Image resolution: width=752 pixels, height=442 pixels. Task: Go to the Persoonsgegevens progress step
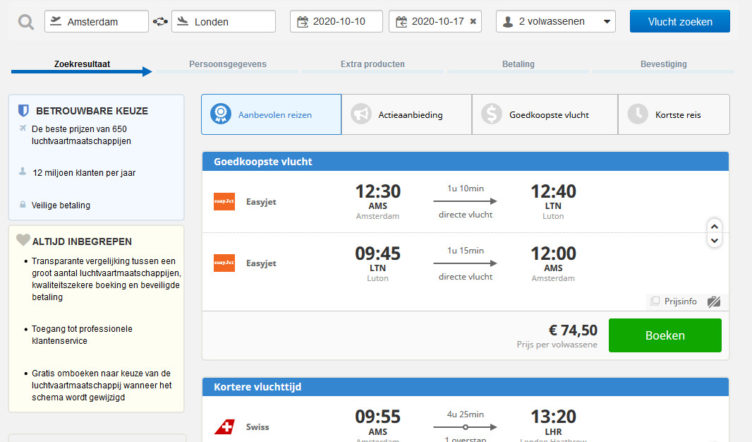[228, 64]
